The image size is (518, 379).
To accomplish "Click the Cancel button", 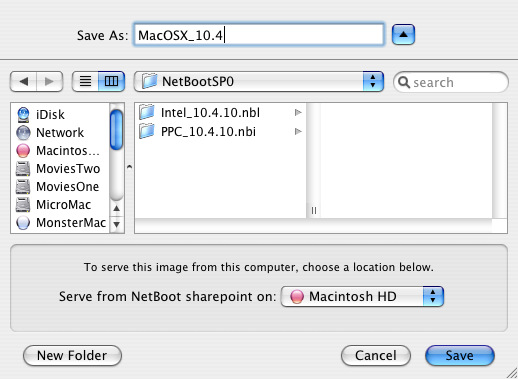I will pyautogui.click(x=376, y=355).
